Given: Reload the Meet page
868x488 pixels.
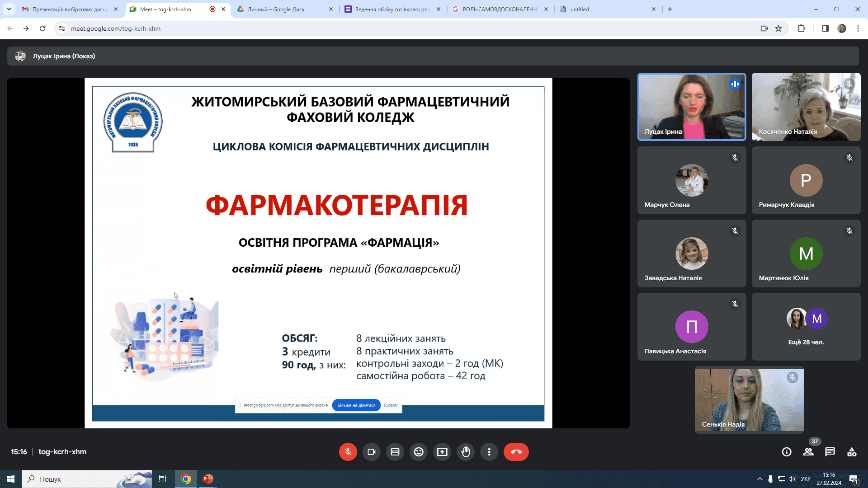Looking at the screenshot, I should coord(42,28).
